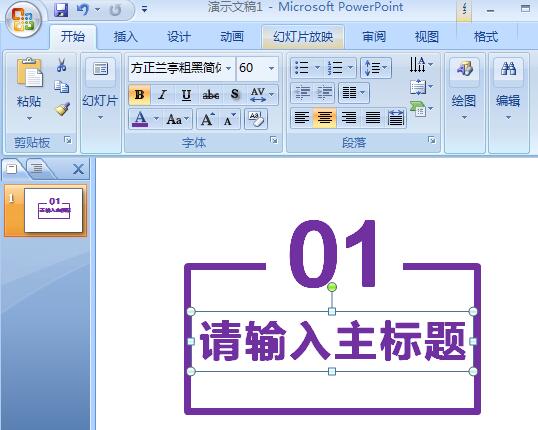The image size is (538, 430).
Task: Switch to slides thumbnail pane tab
Action: click(x=12, y=168)
